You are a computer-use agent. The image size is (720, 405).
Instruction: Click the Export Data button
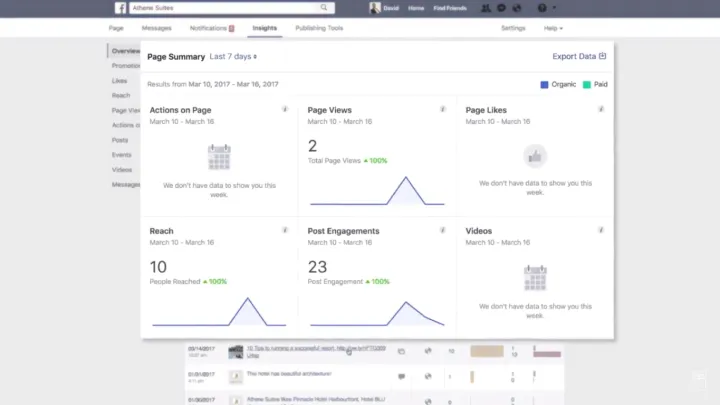click(x=579, y=57)
